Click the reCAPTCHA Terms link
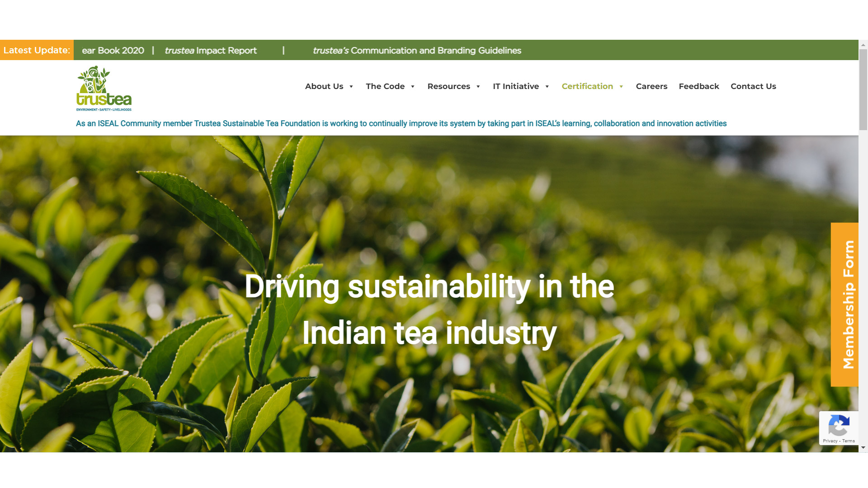Viewport: 868px width, 488px height. [849, 441]
